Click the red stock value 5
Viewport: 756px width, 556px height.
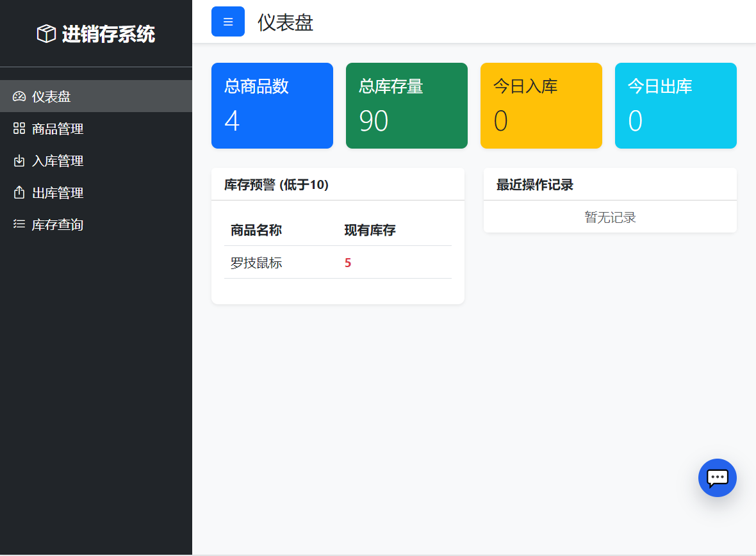(x=348, y=263)
